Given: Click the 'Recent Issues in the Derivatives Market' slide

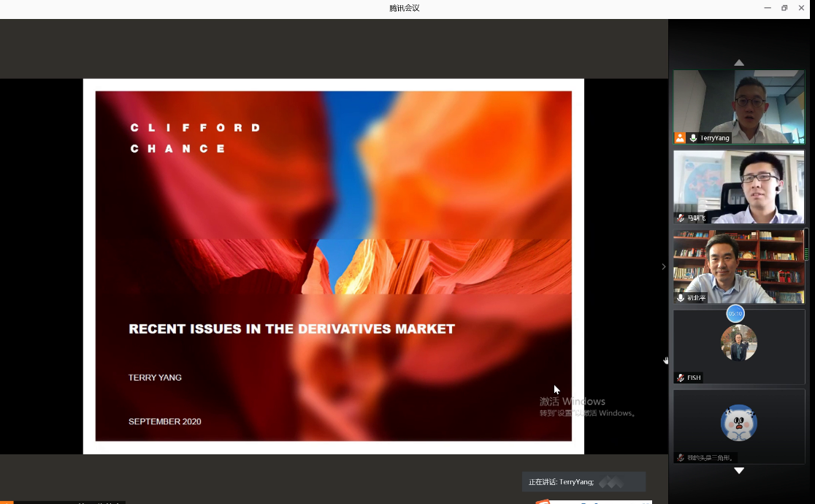Looking at the screenshot, I should click(333, 266).
